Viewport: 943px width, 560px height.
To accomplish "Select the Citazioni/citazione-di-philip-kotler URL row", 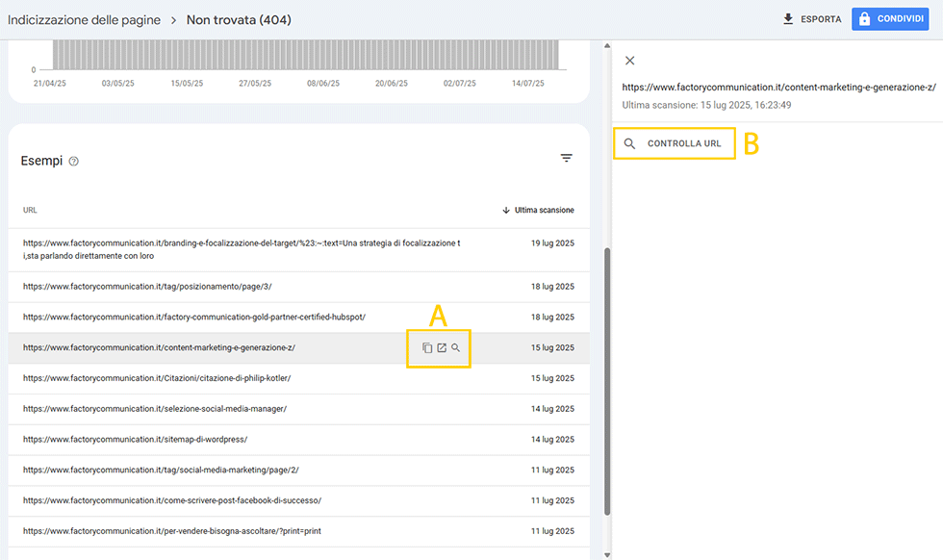I will point(299,378).
